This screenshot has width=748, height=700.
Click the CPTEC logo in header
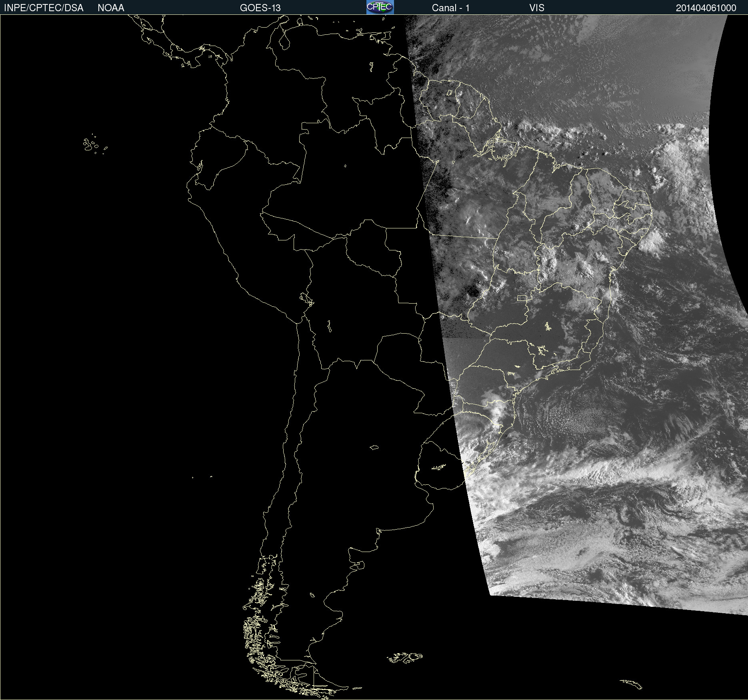coord(380,7)
